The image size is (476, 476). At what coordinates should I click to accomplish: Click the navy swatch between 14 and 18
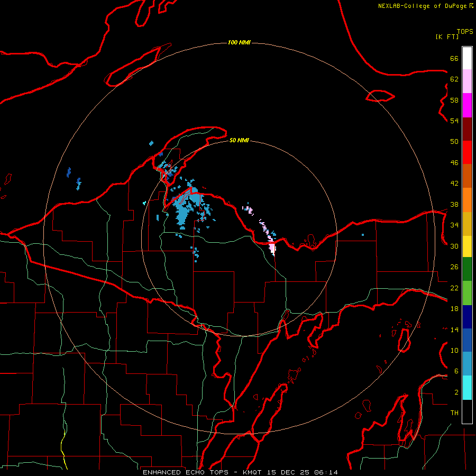click(x=467, y=317)
